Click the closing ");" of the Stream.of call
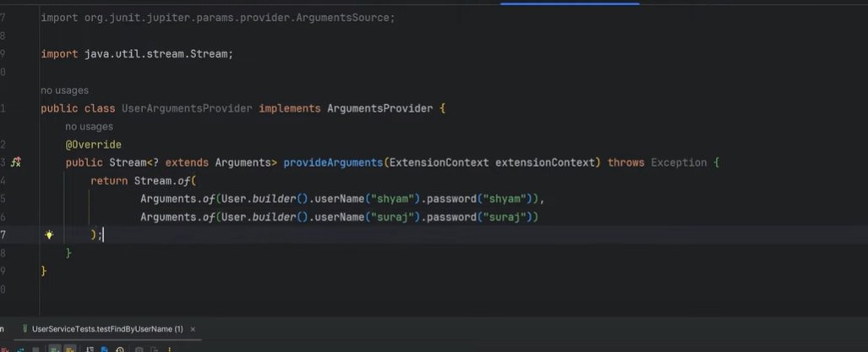 [96, 235]
